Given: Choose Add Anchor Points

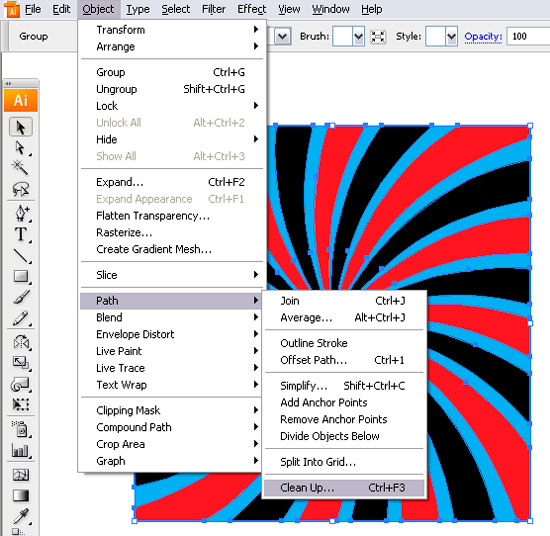Looking at the screenshot, I should (344, 403).
